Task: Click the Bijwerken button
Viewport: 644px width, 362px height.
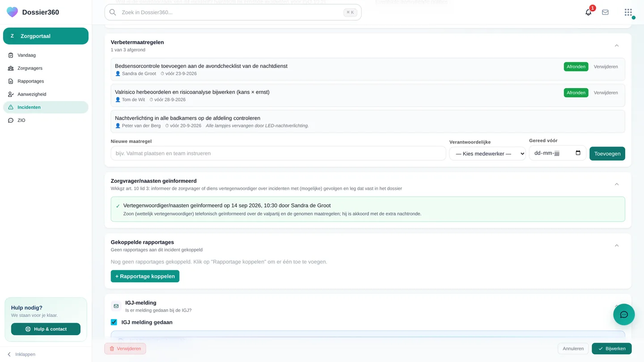Action: [x=612, y=349]
